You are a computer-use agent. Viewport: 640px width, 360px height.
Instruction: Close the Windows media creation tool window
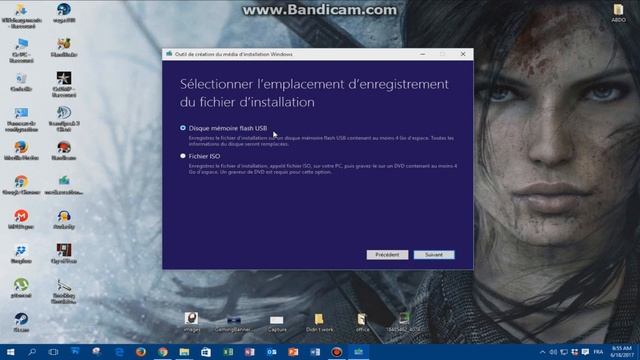463,54
